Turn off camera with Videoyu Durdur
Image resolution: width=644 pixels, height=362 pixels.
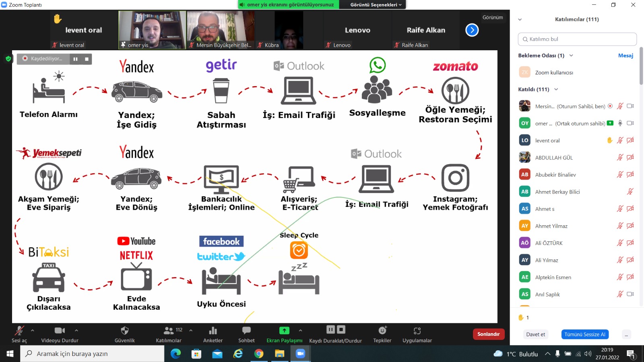(60, 331)
